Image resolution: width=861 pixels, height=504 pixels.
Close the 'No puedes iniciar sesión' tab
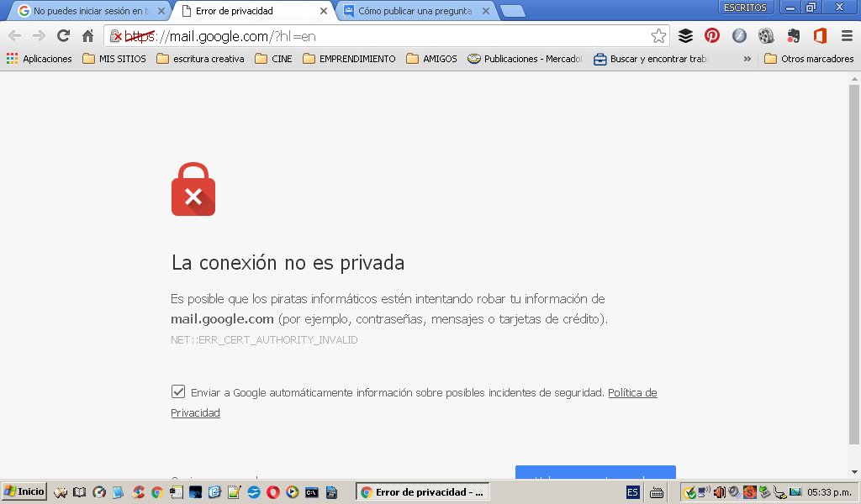click(x=161, y=11)
